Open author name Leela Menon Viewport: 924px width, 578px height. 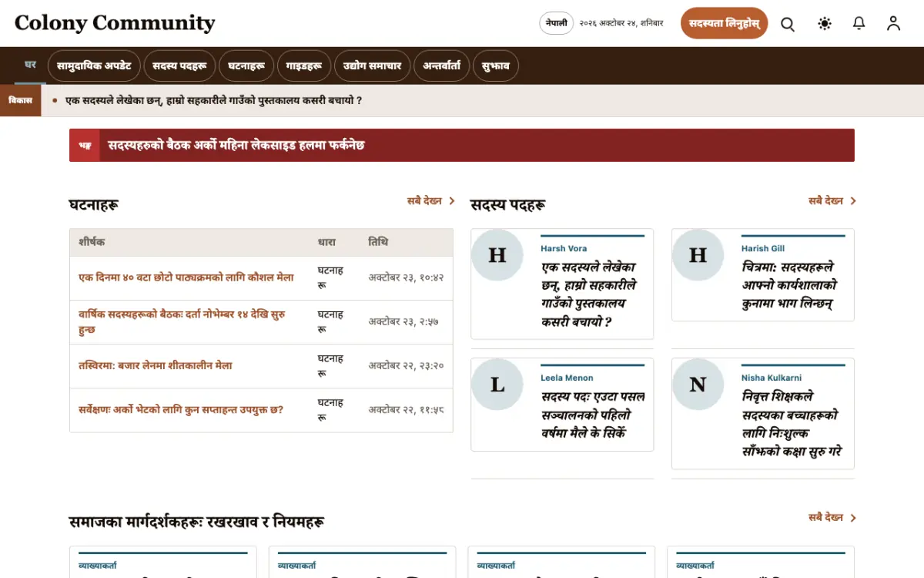pos(567,378)
